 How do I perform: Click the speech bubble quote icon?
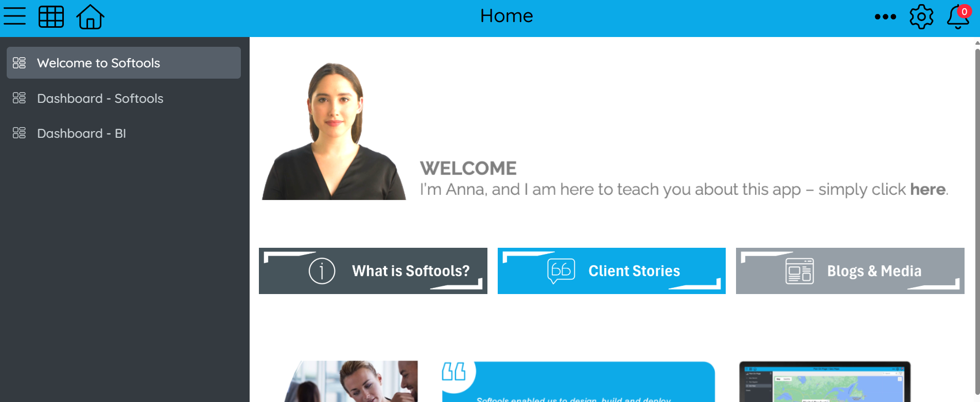click(561, 271)
